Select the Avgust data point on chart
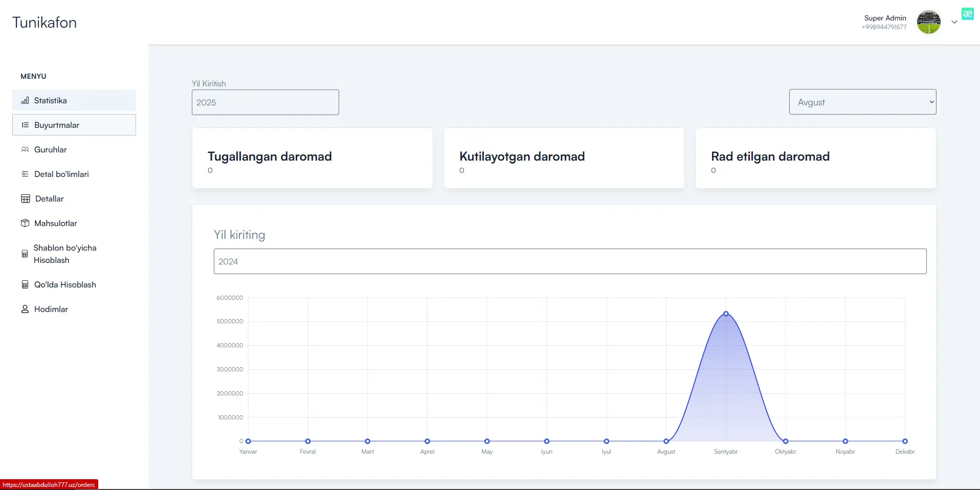Screen dimensions: 980x490 click(666, 441)
